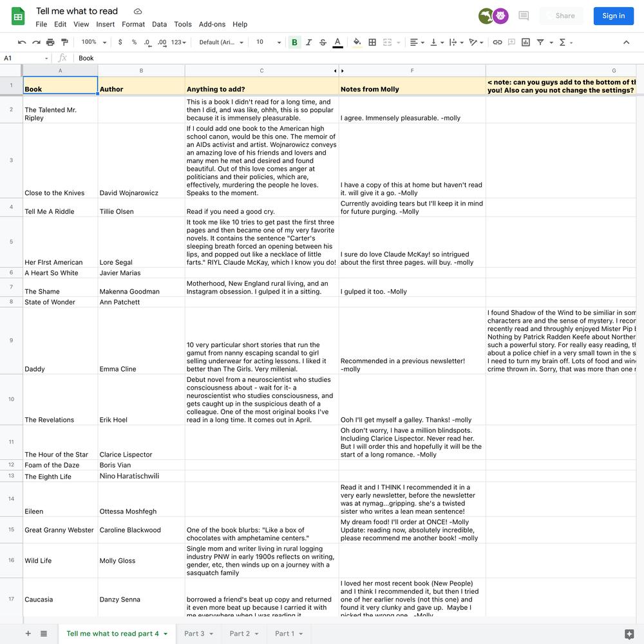The height and width of the screenshot is (644, 644).
Task: Open more number formats 123 dropdown
Action: [178, 43]
